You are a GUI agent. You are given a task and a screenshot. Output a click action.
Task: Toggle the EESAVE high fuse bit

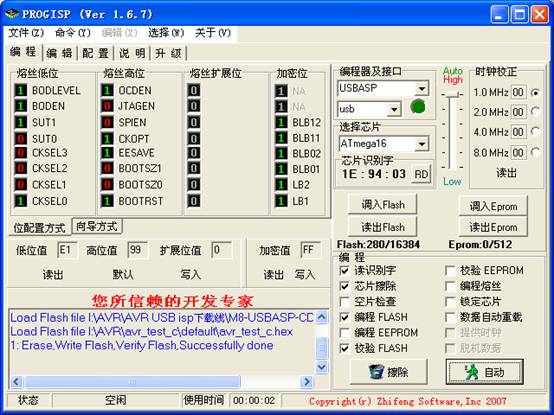click(x=107, y=153)
